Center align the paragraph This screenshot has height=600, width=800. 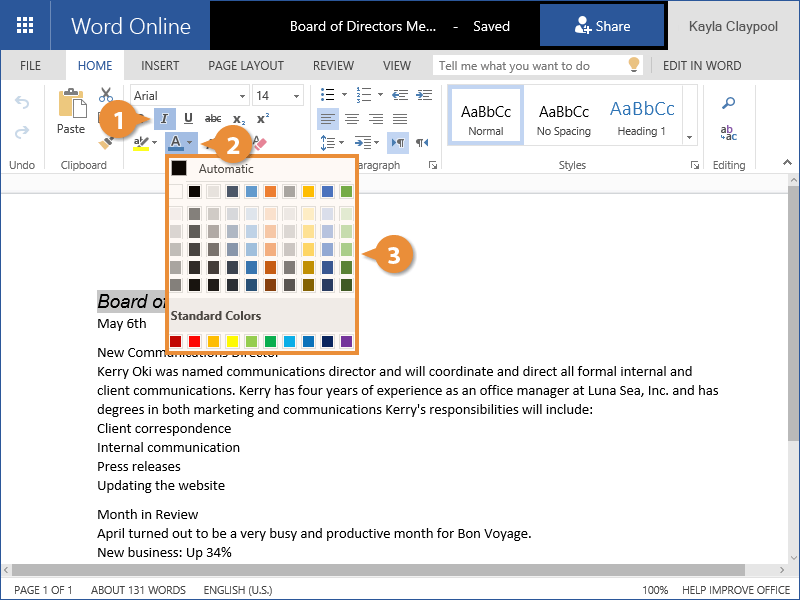[x=351, y=119]
